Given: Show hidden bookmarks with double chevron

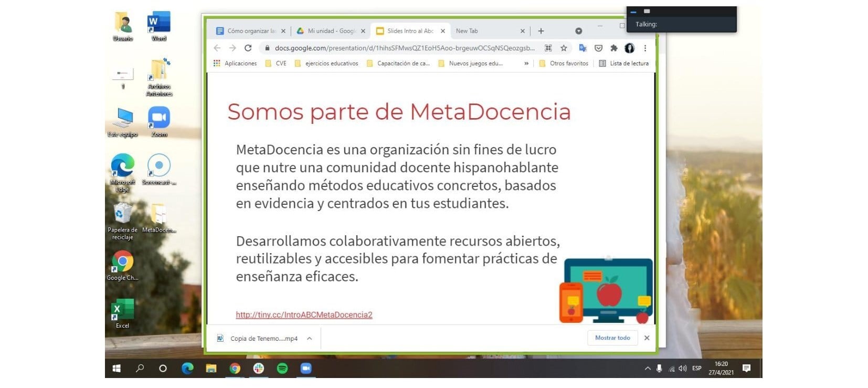Looking at the screenshot, I should click(526, 63).
